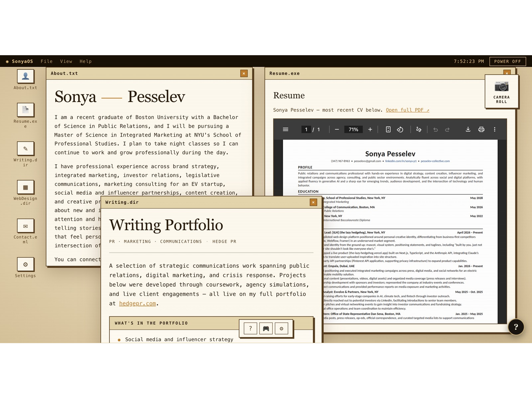Click the POWER OFF button
Image resolution: width=532 pixels, height=399 pixels.
coord(508,62)
